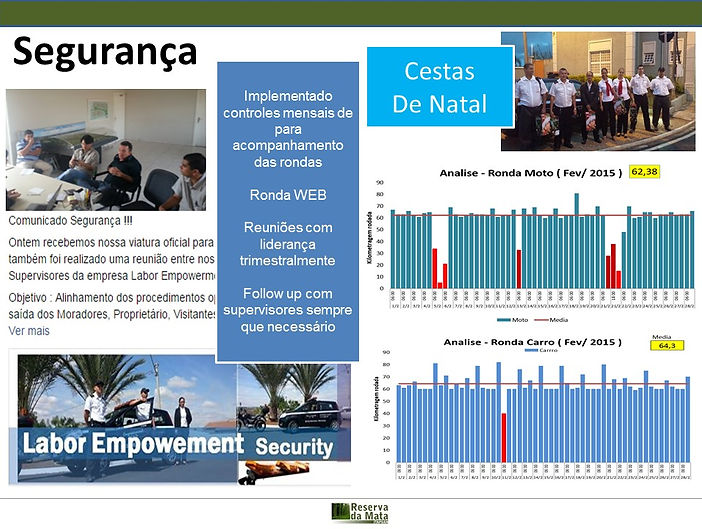This screenshot has height=529, width=702.
Task: Click the 'Ontem recebemos nossa viatura oficial' line
Action: point(111,243)
